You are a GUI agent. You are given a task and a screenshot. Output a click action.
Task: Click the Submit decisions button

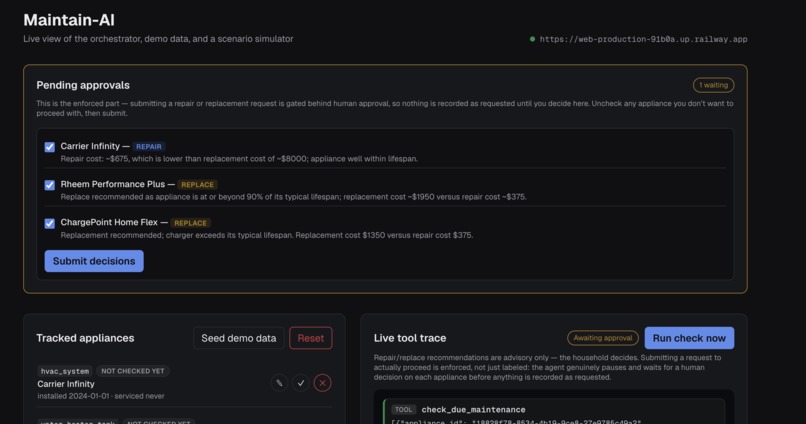[94, 261]
